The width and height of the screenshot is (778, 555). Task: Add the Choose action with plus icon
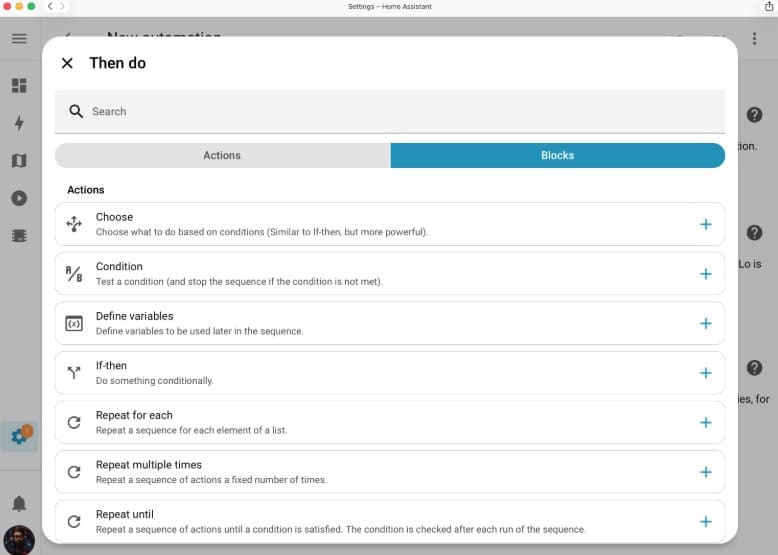tap(705, 224)
